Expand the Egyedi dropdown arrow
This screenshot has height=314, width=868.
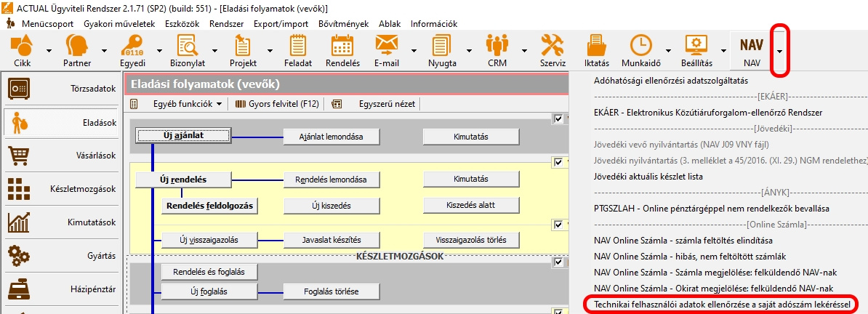[x=159, y=50]
